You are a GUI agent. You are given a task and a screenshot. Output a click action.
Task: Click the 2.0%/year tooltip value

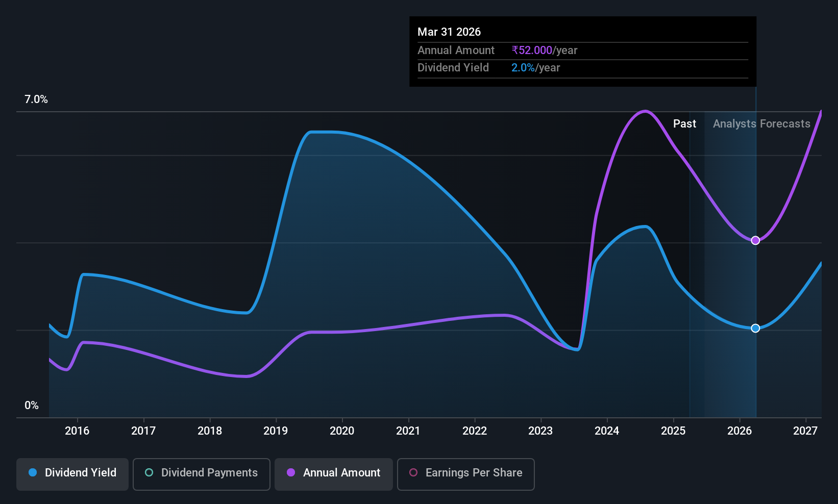536,68
